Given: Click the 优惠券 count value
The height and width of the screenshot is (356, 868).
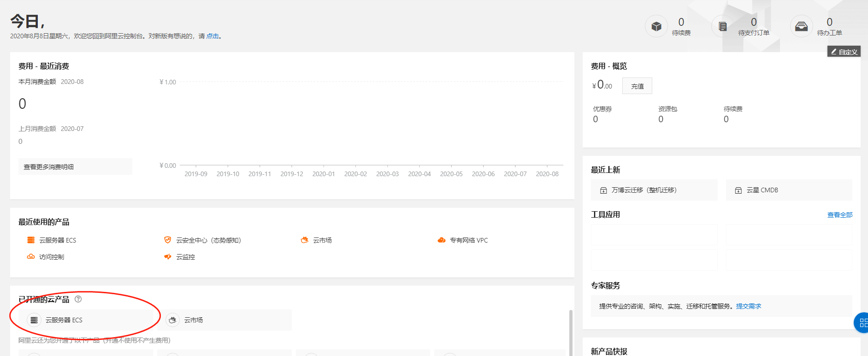Looking at the screenshot, I should (596, 119).
